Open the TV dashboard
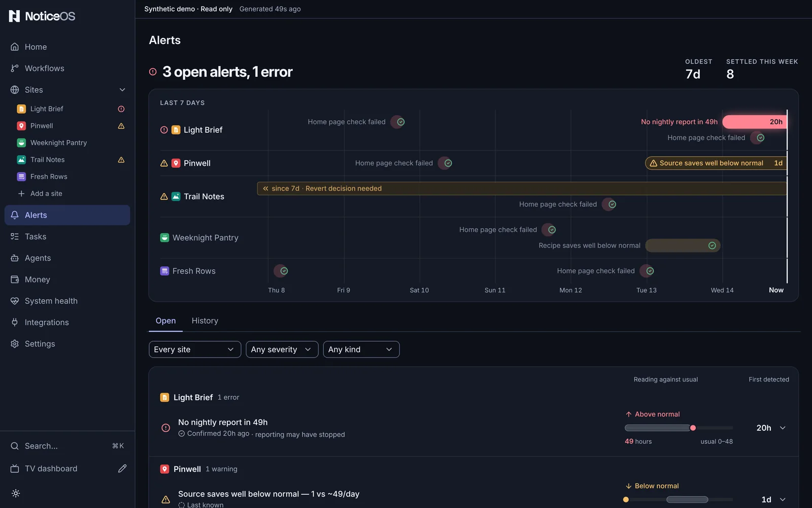This screenshot has width=812, height=508. tap(51, 468)
